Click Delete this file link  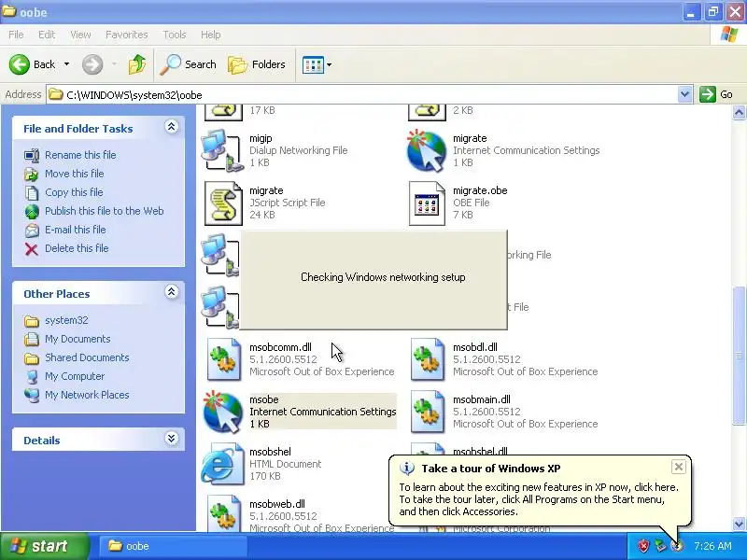click(77, 248)
